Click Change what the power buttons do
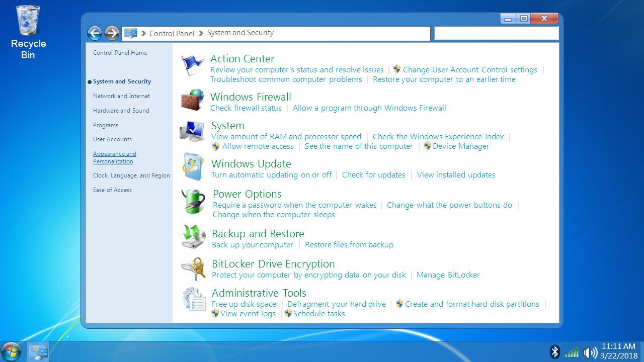 [449, 205]
